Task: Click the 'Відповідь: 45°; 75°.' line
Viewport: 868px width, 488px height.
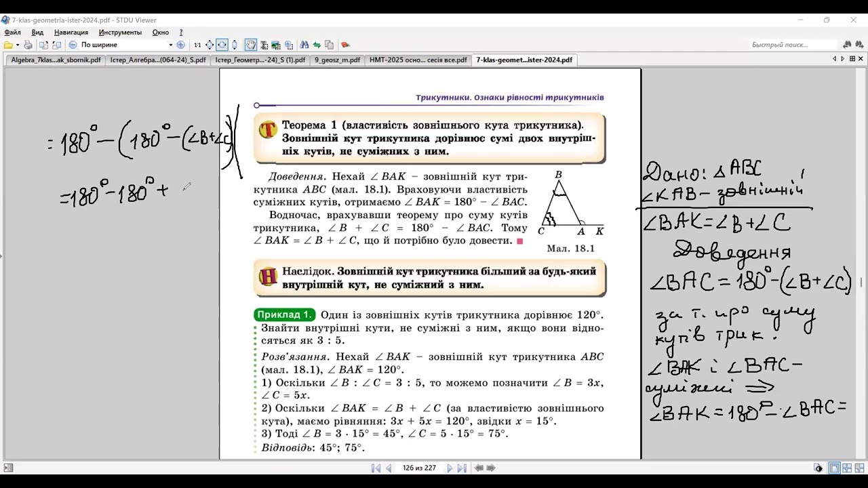Action: (x=313, y=447)
